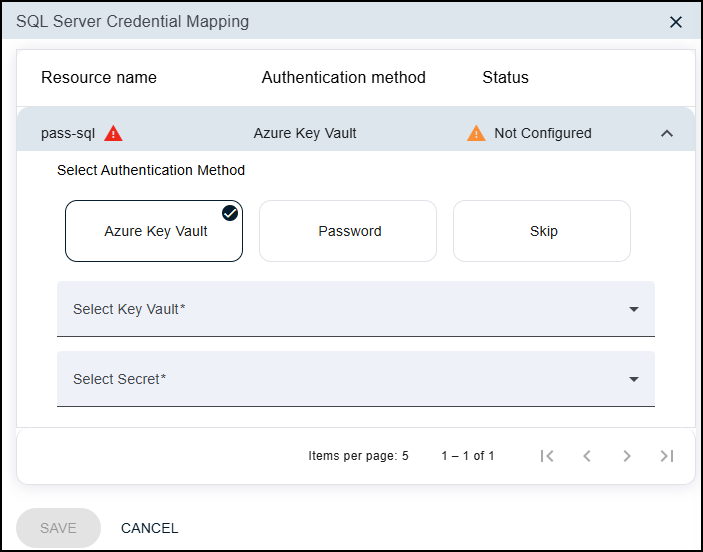Click the Items per page: 5 label
The height and width of the screenshot is (552, 703).
(x=358, y=456)
